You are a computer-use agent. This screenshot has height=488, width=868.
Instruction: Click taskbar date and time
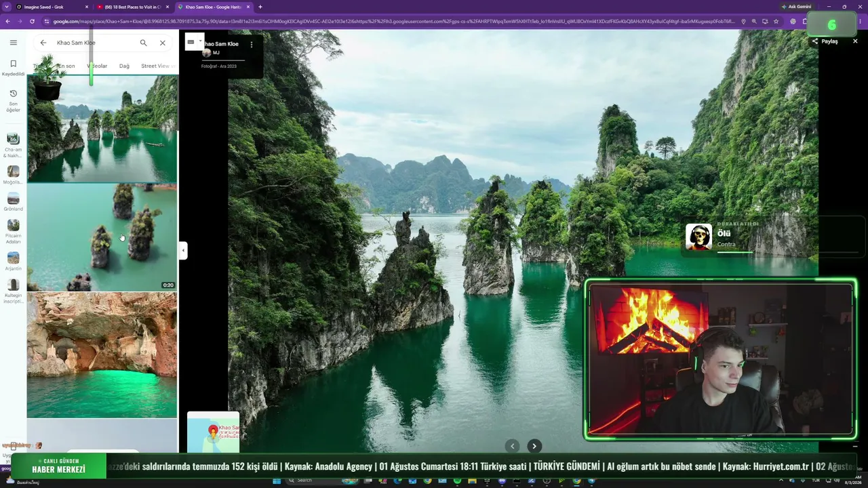(x=852, y=481)
